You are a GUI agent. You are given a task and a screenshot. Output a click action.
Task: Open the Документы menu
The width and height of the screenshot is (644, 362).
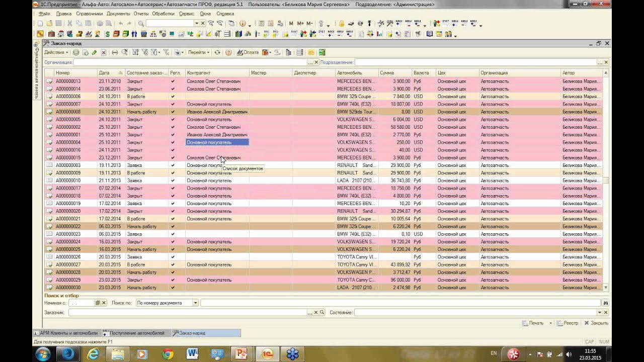click(118, 14)
